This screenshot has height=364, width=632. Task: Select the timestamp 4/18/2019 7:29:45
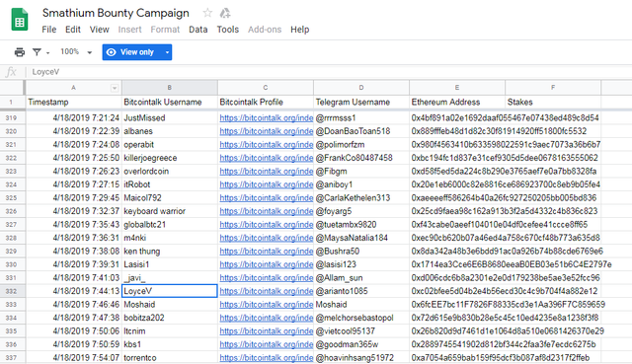pos(73,197)
